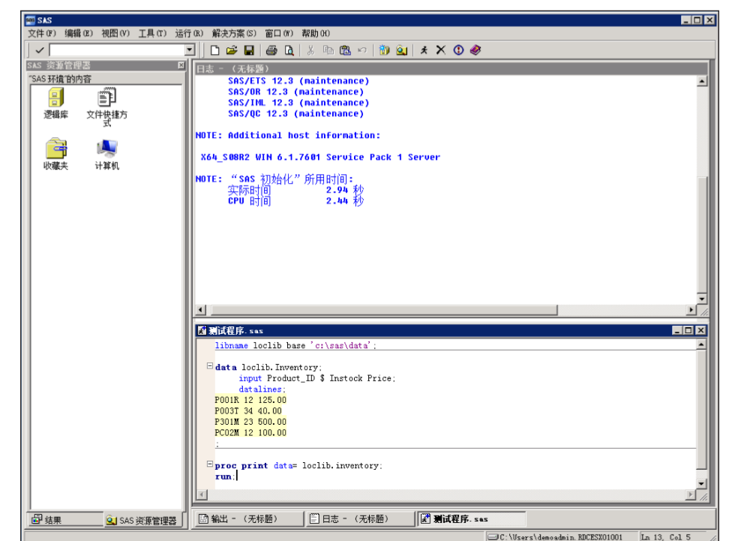Click the 'input Product_ID $ Instock Price;' line
Viewport: 756px width, 541px height.
pos(316,378)
